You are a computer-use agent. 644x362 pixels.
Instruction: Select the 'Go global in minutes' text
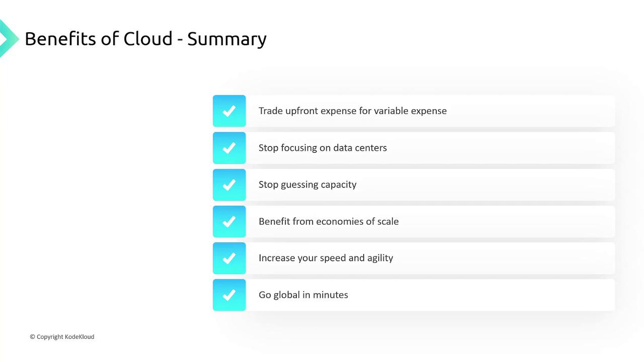(x=303, y=295)
